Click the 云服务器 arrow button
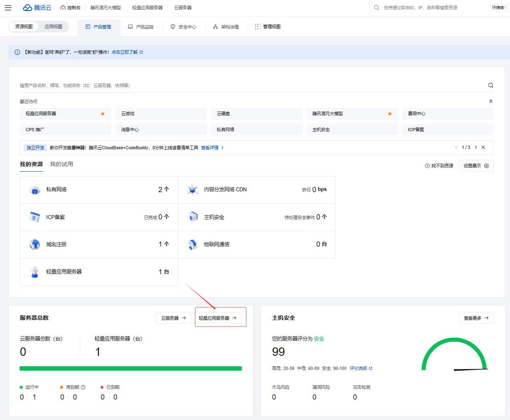510x420 pixels. 174,318
